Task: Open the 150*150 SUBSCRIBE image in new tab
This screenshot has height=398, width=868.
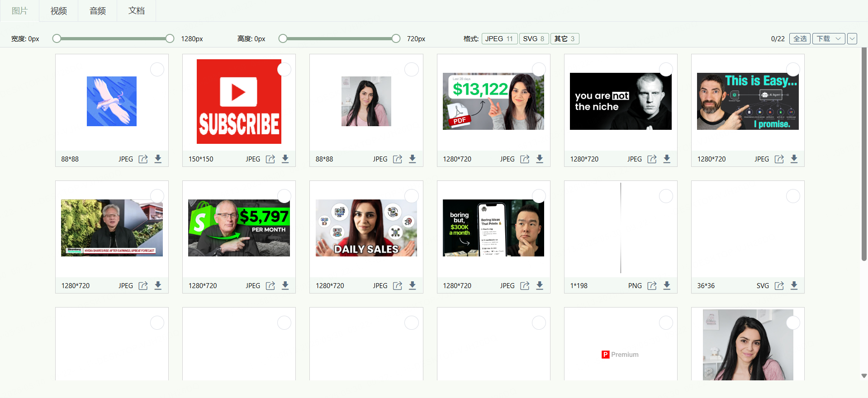Action: coord(270,159)
